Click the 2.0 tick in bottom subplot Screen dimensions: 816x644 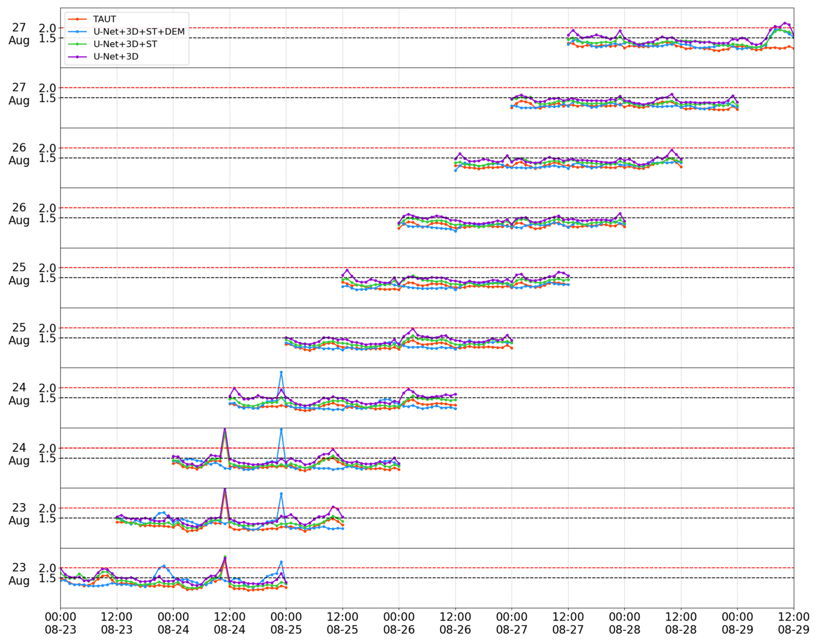coord(47,568)
